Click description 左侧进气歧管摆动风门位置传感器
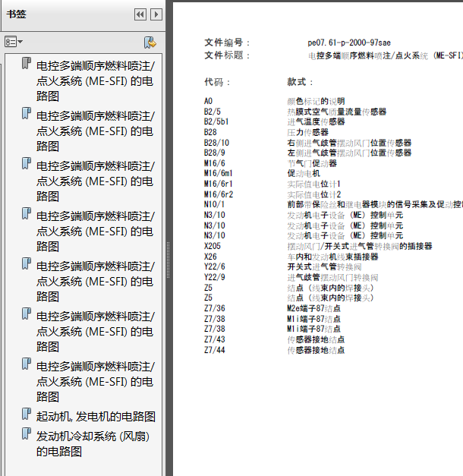Screen dimensions: 463x476 (349, 153)
